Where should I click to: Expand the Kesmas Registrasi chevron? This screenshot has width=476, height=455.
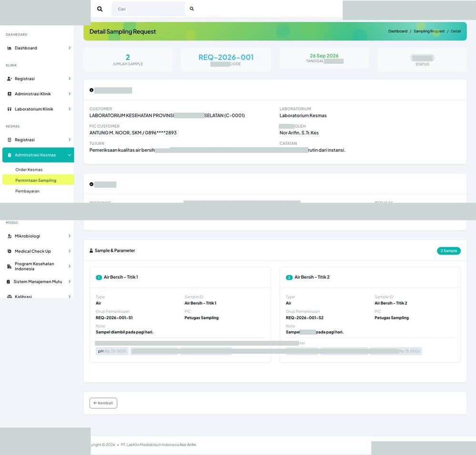point(69,140)
